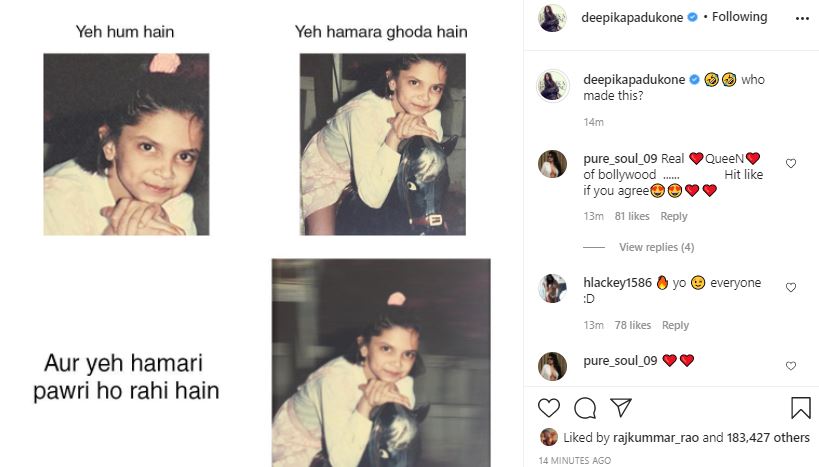Reply to pure_soul_09's first comment

(x=674, y=216)
